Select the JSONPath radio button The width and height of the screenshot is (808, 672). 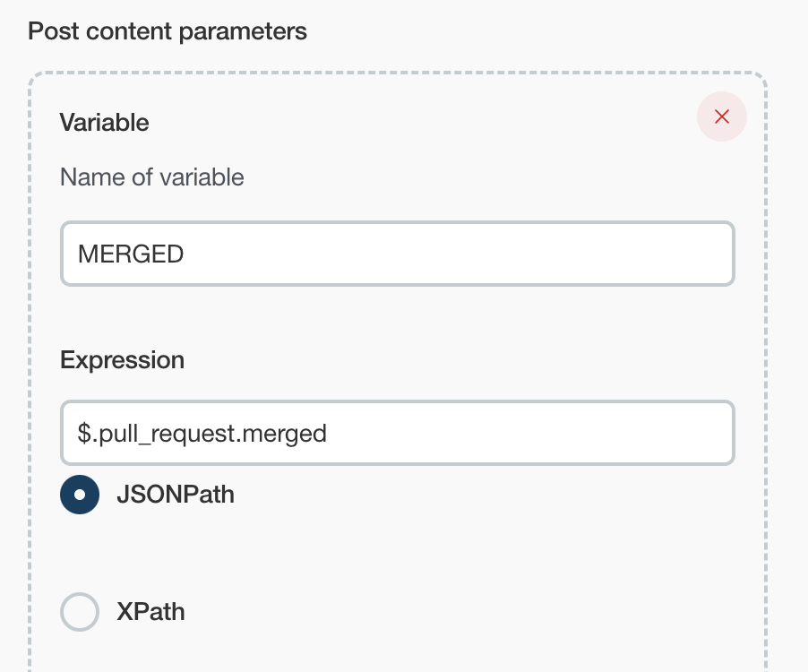point(80,495)
